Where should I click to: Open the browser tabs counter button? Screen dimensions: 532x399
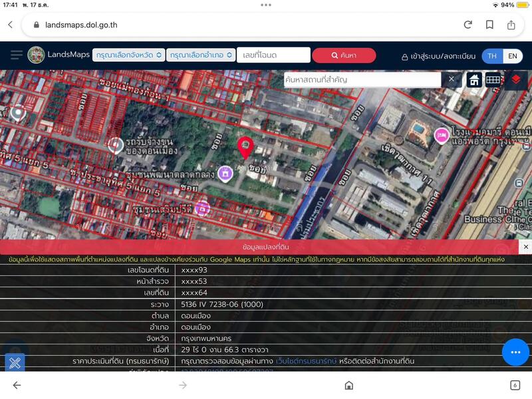515,385
